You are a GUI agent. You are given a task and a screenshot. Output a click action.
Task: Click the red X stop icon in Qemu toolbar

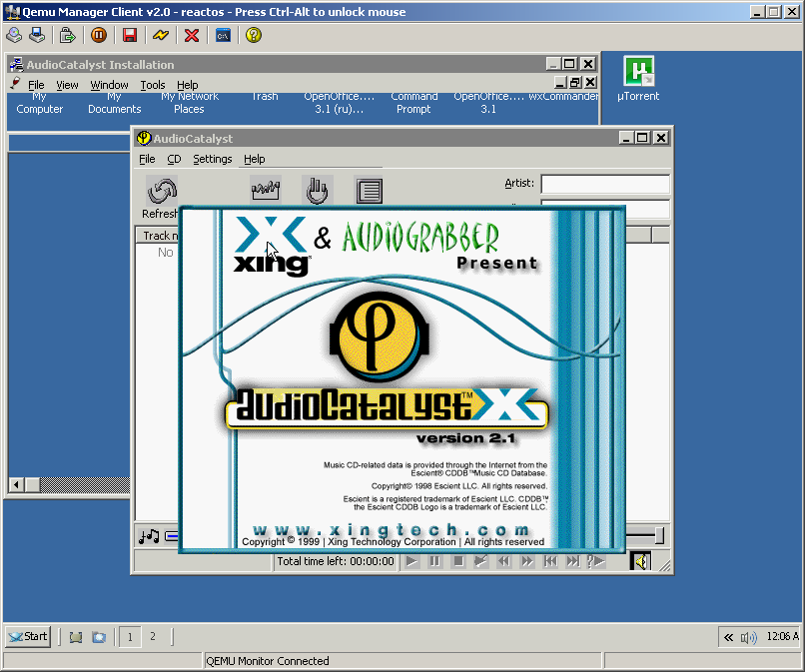pyautogui.click(x=192, y=35)
